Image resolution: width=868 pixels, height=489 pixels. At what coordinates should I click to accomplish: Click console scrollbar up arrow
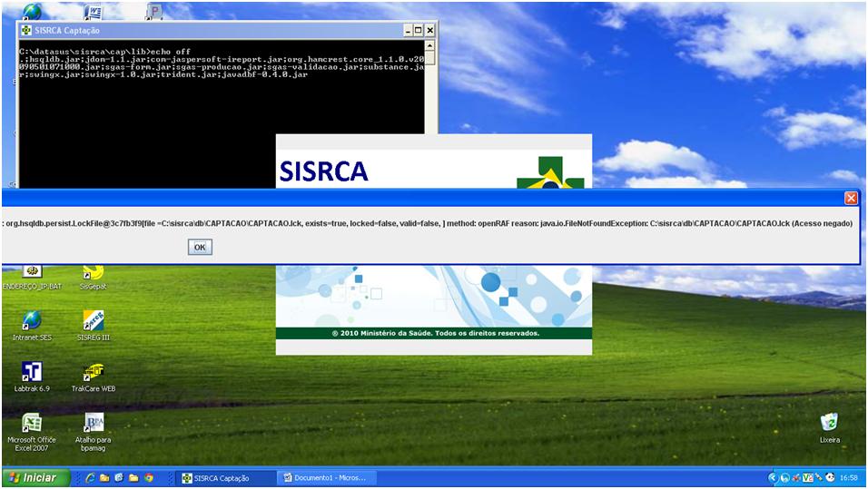429,45
